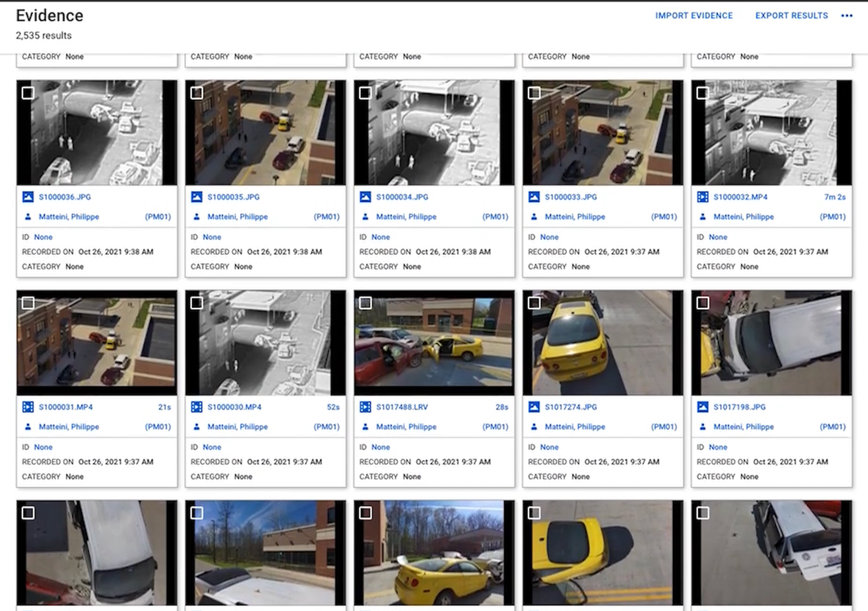
Task: Click video icon next to S1017488.LRV
Action: pos(365,407)
